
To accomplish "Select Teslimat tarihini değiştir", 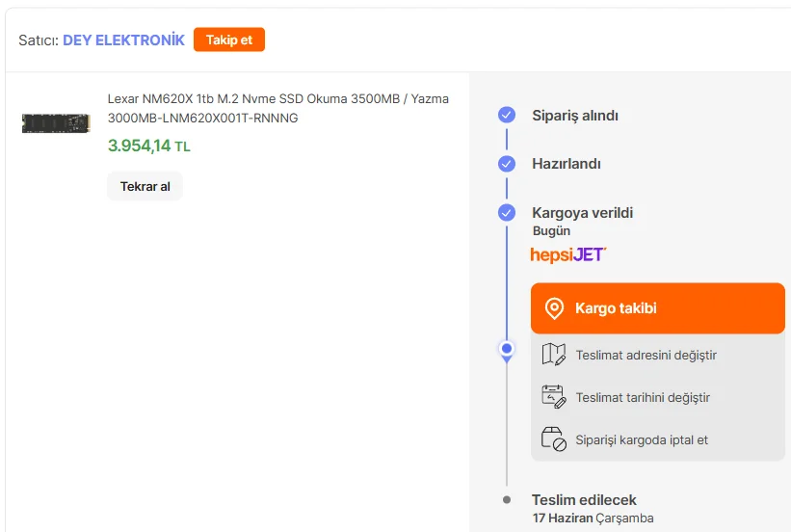I will [658, 397].
